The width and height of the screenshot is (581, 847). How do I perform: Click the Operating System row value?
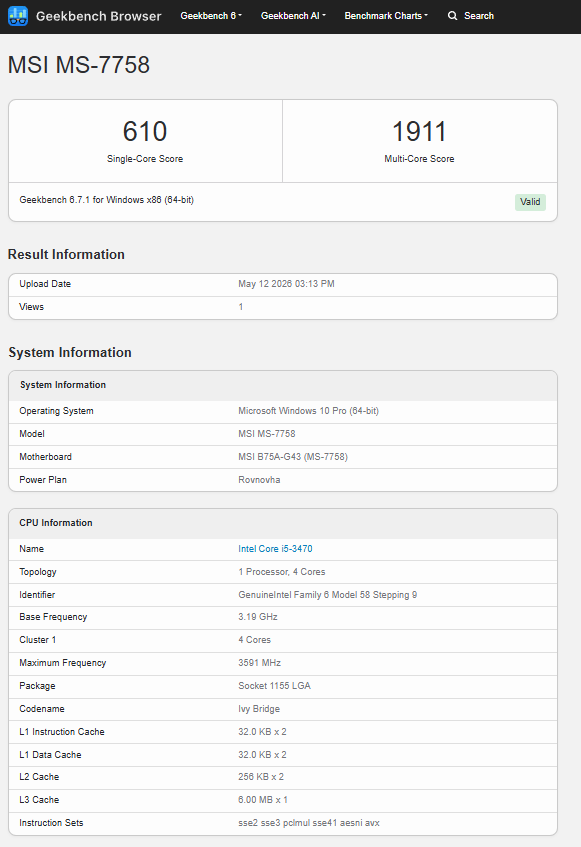point(308,411)
